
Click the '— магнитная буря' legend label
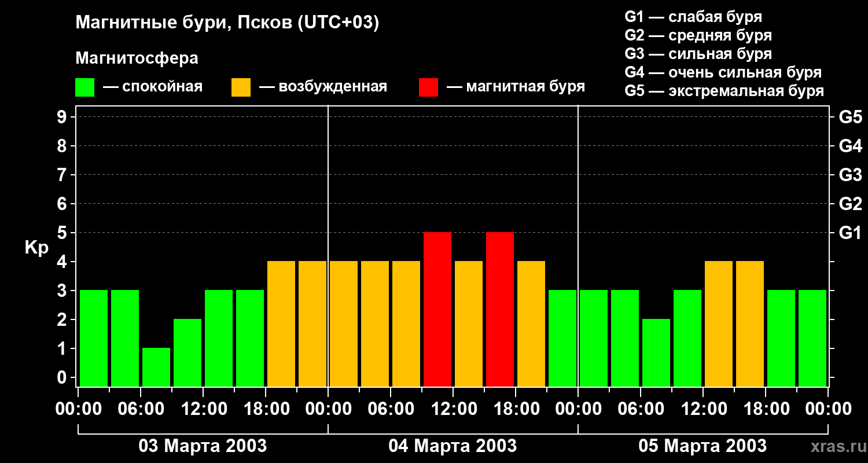point(516,87)
